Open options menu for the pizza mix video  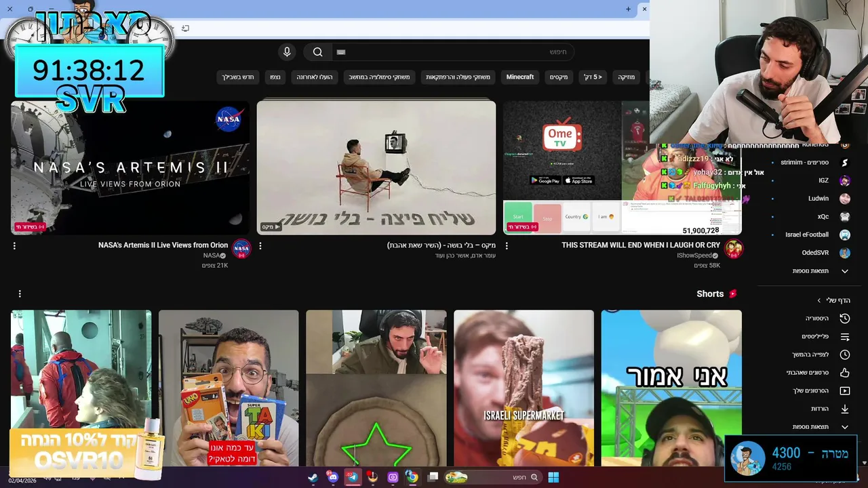pyautogui.click(x=260, y=246)
